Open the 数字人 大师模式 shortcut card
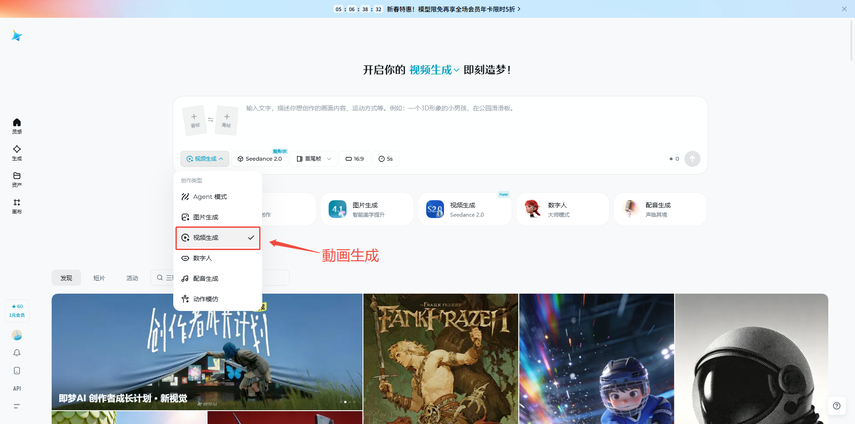 pyautogui.click(x=562, y=209)
